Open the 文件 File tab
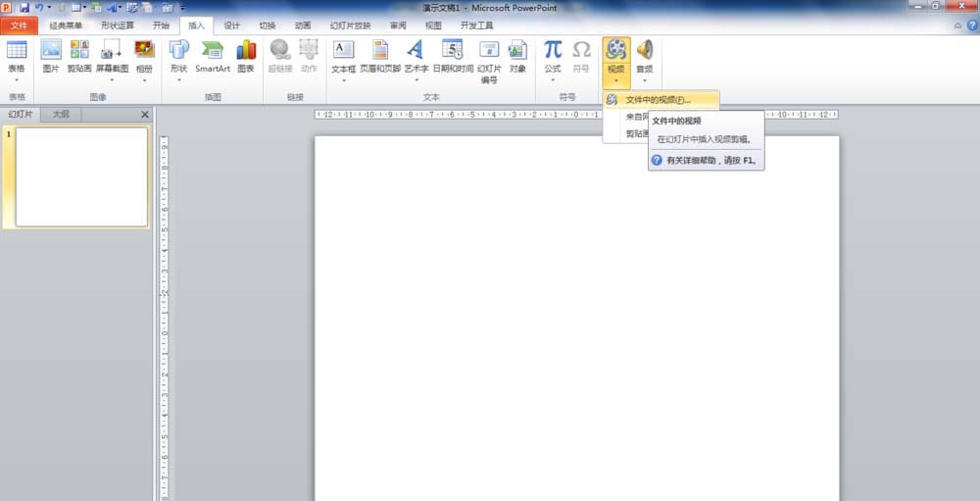This screenshot has width=980, height=501. [20, 25]
